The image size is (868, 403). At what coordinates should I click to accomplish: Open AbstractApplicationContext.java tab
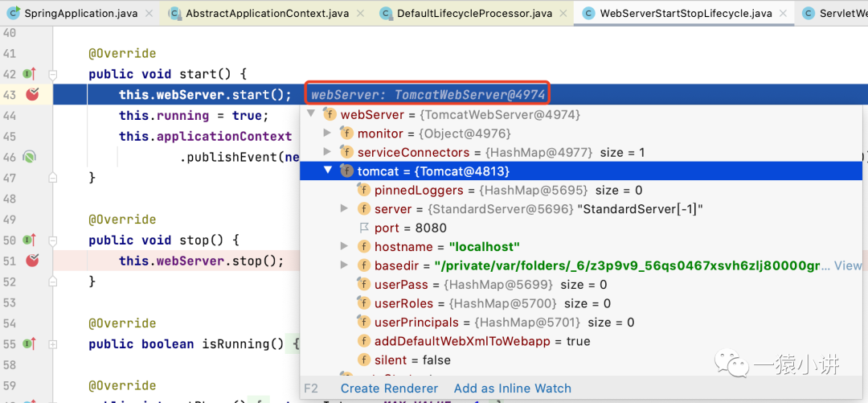pos(267,12)
